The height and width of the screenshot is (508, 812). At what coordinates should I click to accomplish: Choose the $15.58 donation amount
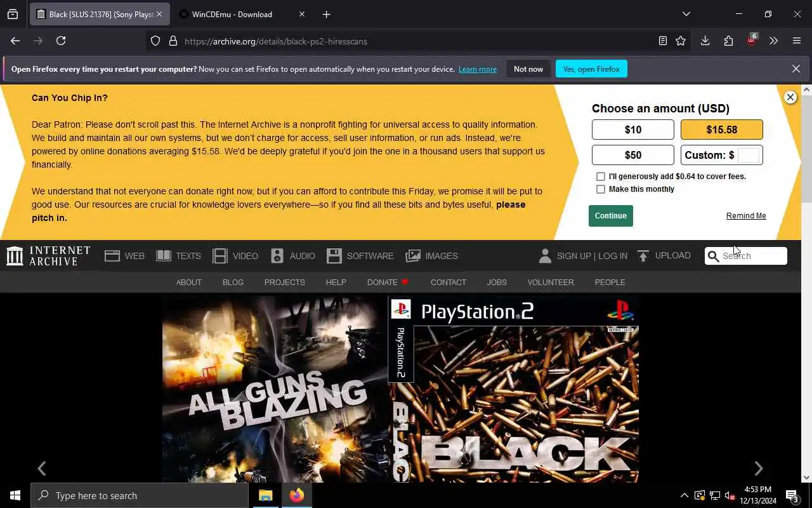point(722,130)
